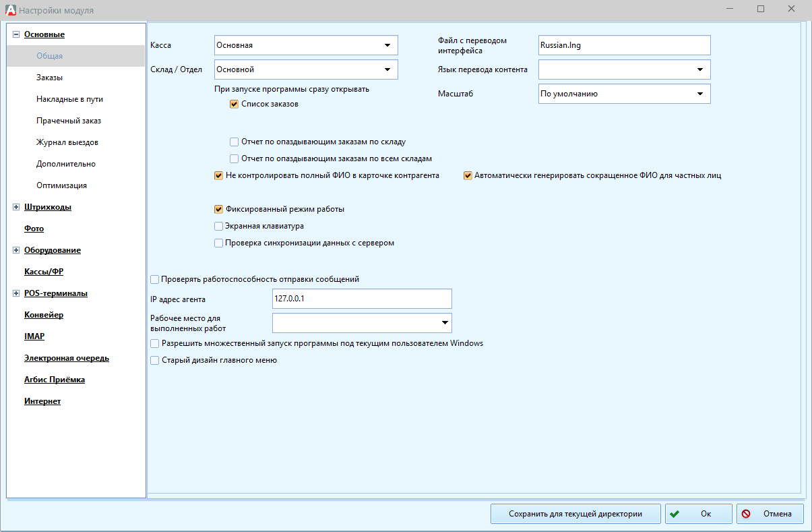Check Старый дизайн главного меню
812x532 pixels.
(155, 361)
